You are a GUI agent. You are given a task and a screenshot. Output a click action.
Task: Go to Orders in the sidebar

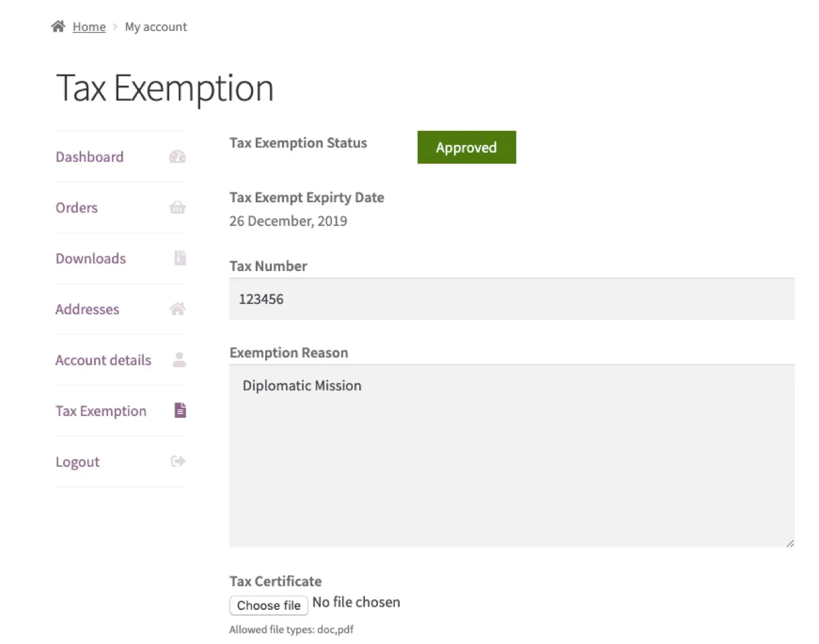[x=77, y=208]
